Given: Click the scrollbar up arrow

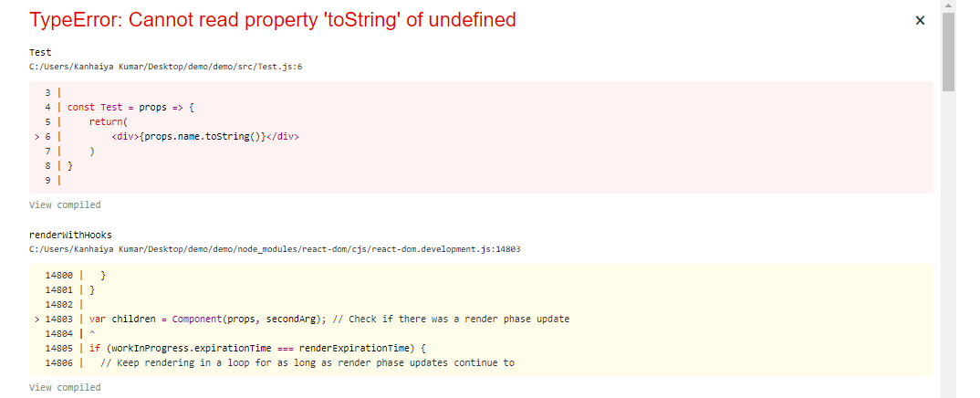Looking at the screenshot, I should click(x=949, y=5).
